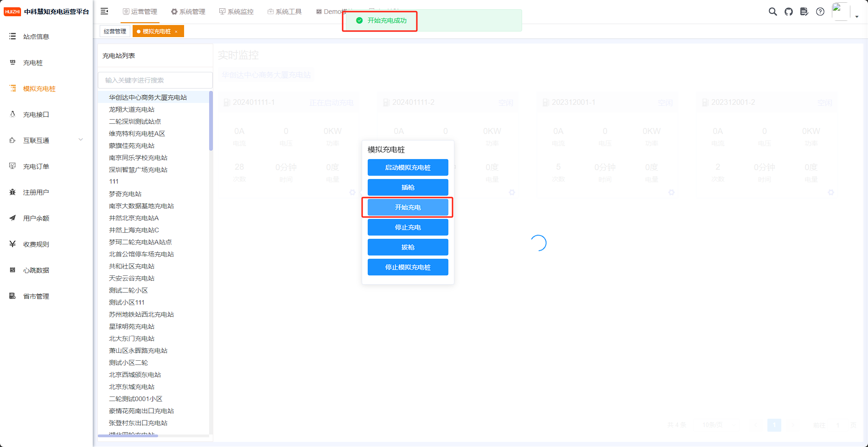Click the 充电订单 sidebar icon
The height and width of the screenshot is (447, 868).
coord(13,166)
